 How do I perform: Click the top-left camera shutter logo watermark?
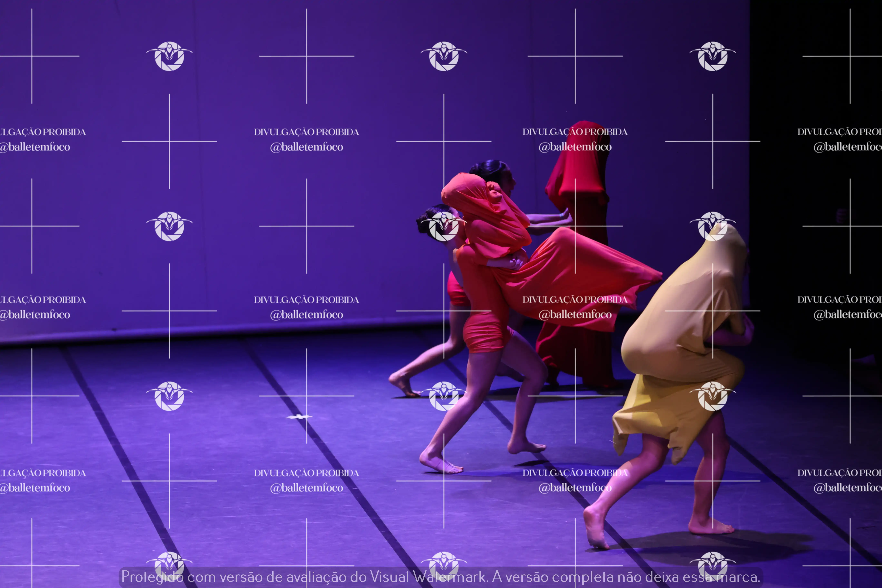(169, 56)
